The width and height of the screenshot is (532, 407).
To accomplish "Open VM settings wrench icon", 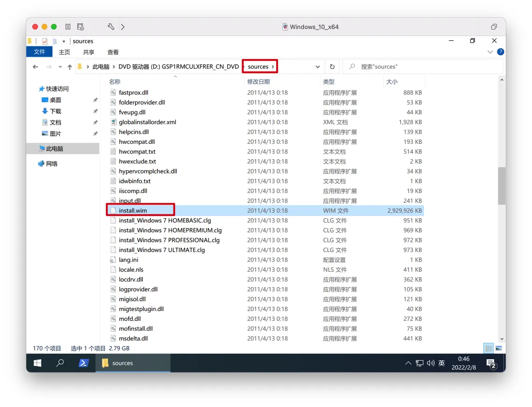I will 111,27.
